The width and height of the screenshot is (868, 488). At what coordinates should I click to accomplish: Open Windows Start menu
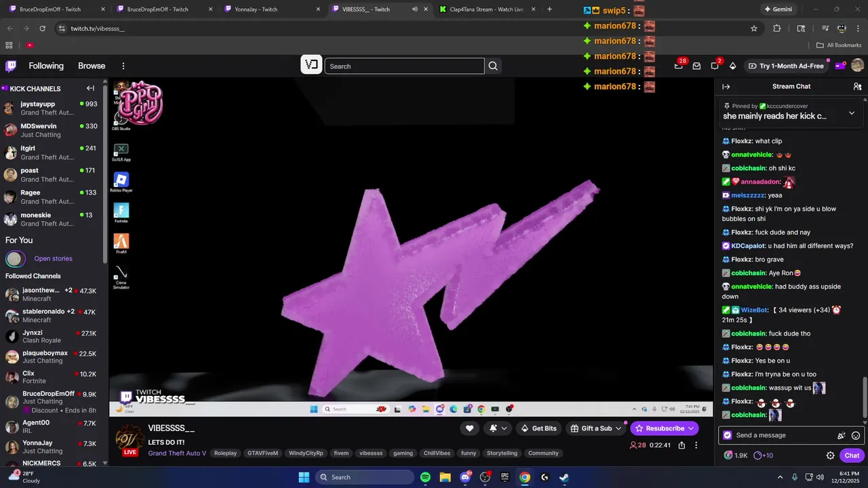[304, 477]
